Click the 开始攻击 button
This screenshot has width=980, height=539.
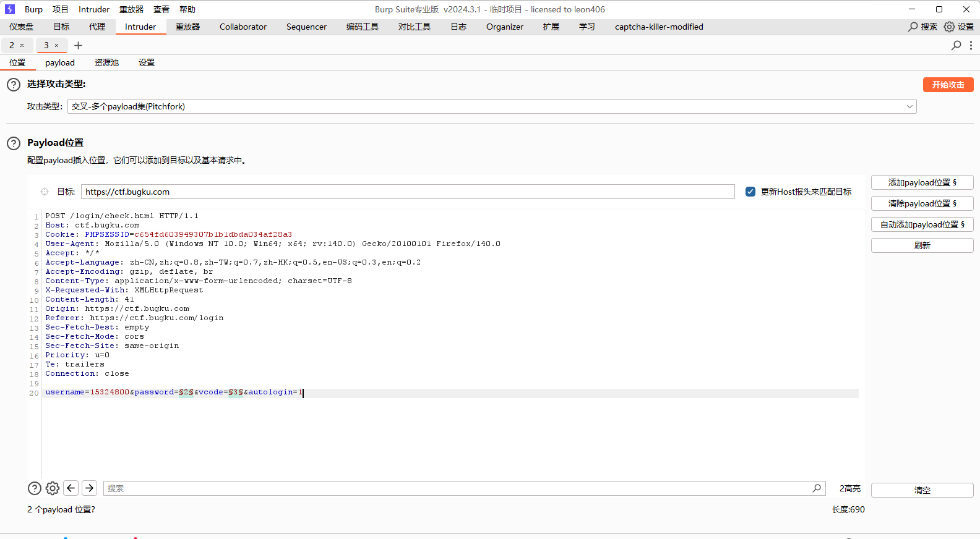(948, 85)
